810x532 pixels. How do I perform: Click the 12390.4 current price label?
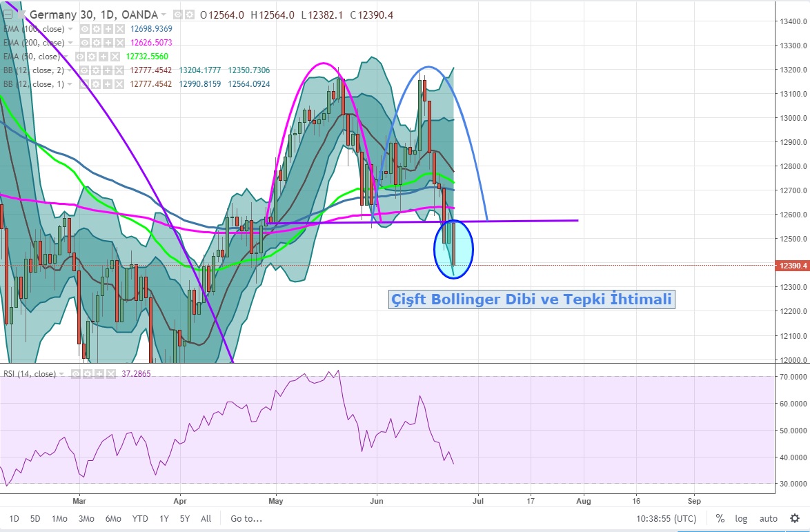791,266
